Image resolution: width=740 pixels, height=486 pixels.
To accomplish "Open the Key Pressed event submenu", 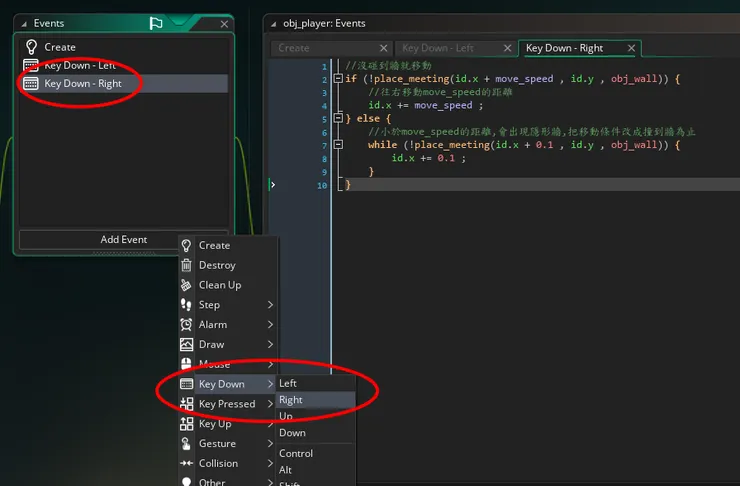I will (x=228, y=404).
